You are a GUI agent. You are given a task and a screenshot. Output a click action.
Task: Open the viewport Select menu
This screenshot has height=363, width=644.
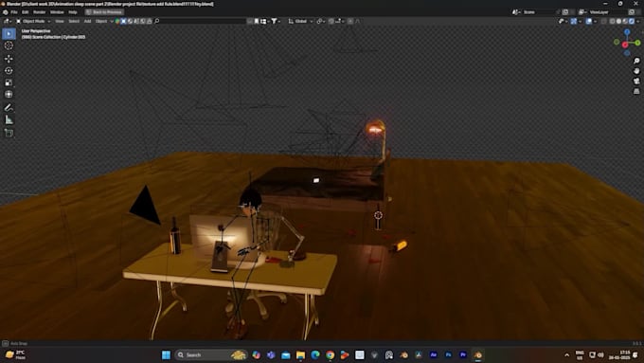(x=74, y=21)
